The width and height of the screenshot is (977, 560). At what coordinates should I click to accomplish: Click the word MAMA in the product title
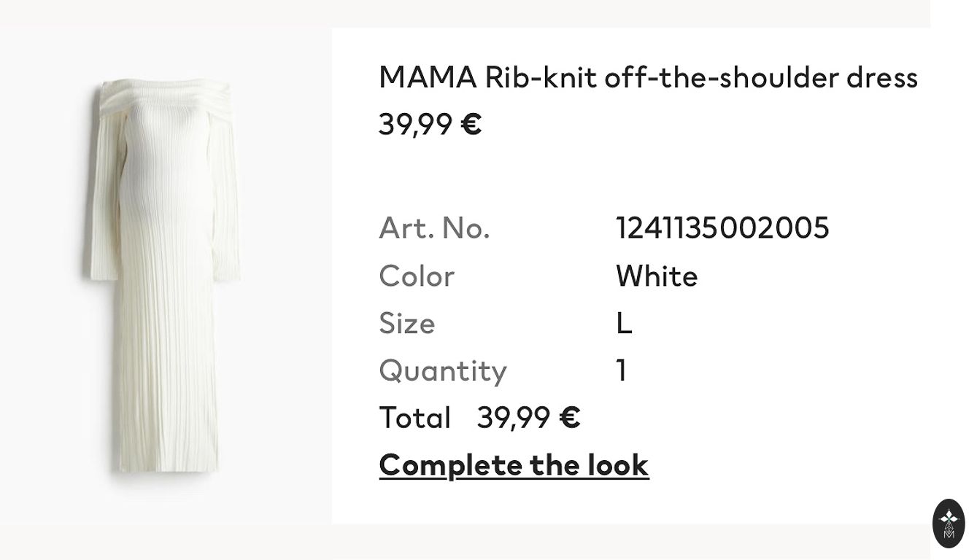pos(428,77)
